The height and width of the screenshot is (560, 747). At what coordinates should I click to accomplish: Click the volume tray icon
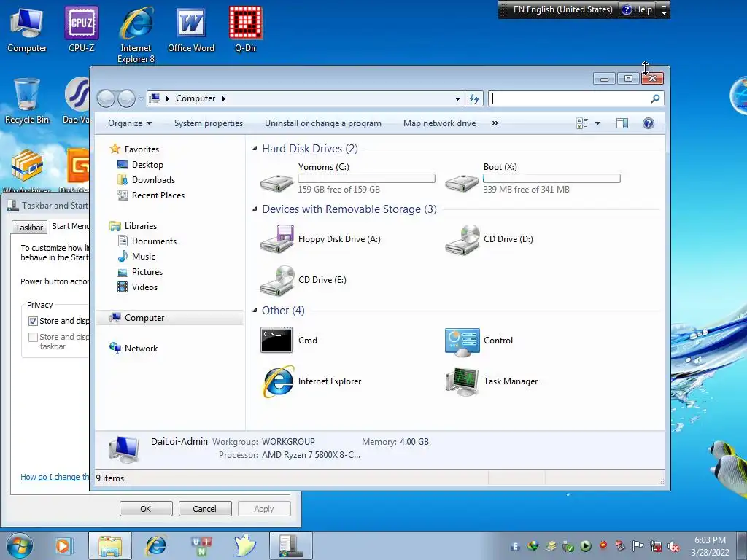(x=673, y=547)
